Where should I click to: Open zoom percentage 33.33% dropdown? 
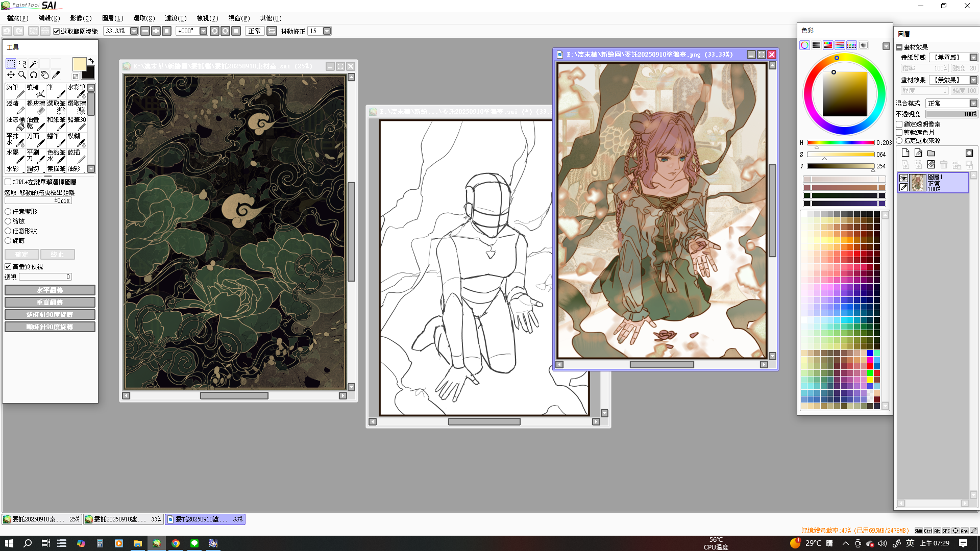(134, 31)
